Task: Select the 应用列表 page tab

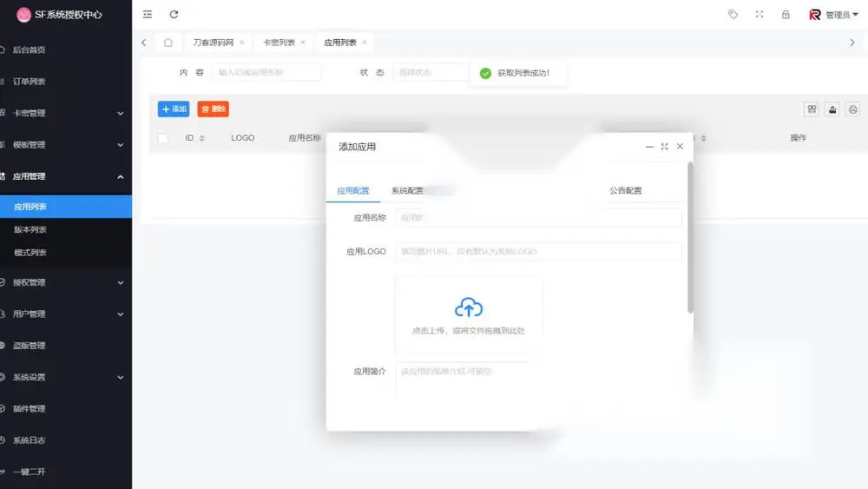Action: pos(340,43)
